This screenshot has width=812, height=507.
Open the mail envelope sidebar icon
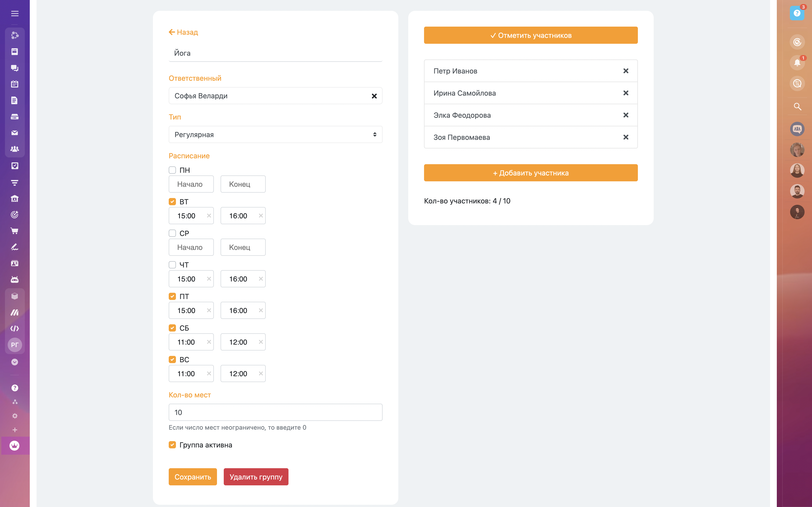tap(14, 133)
